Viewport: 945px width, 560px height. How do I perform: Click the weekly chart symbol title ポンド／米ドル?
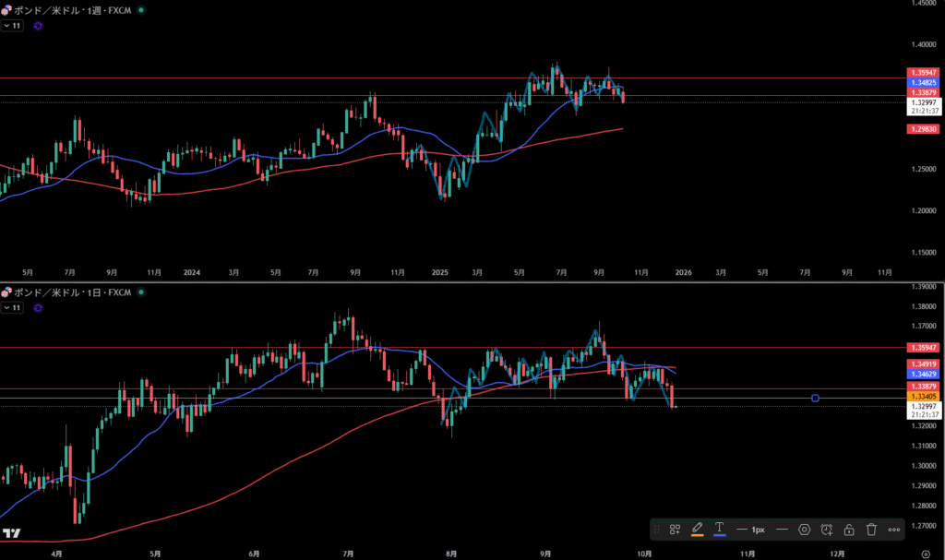pyautogui.click(x=46, y=10)
